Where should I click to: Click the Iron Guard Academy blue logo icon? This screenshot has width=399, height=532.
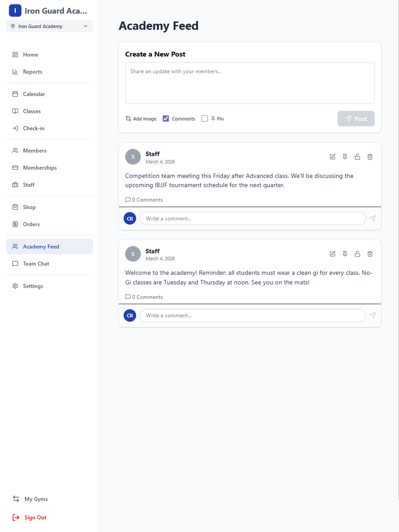click(x=15, y=11)
